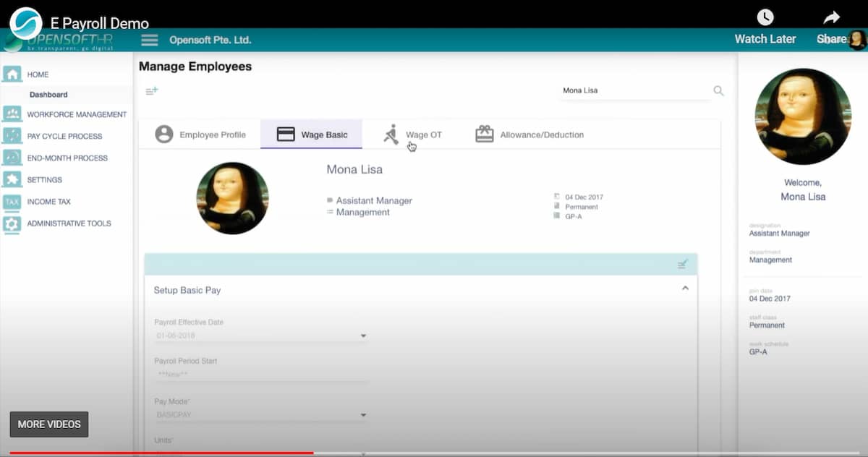Select the Administrative Tools icon
868x457 pixels.
[12, 223]
